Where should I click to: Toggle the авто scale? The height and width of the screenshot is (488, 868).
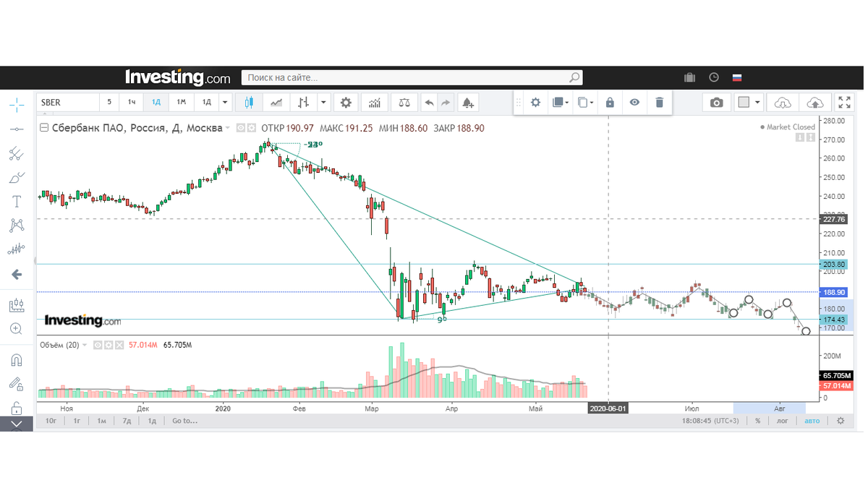click(812, 421)
